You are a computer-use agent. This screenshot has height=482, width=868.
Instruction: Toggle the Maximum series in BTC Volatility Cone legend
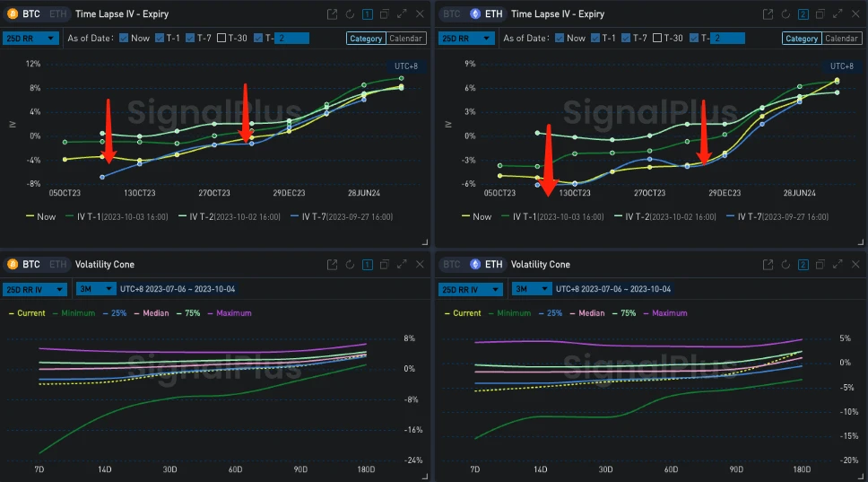pos(231,313)
